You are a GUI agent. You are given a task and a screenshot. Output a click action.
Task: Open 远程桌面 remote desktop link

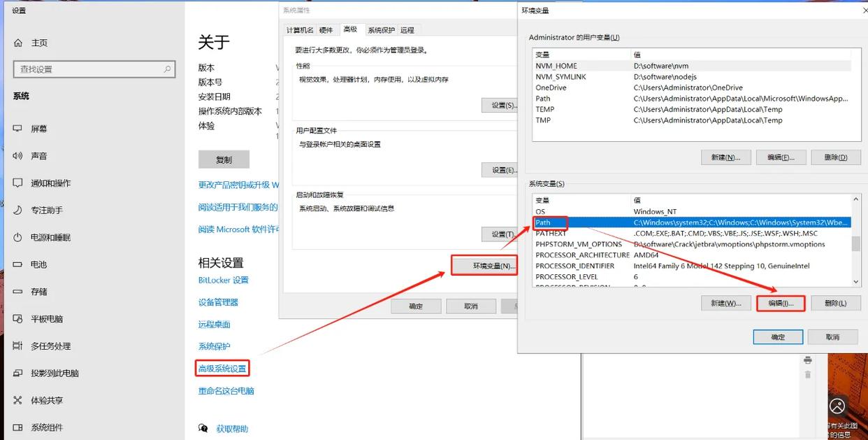[x=214, y=325]
